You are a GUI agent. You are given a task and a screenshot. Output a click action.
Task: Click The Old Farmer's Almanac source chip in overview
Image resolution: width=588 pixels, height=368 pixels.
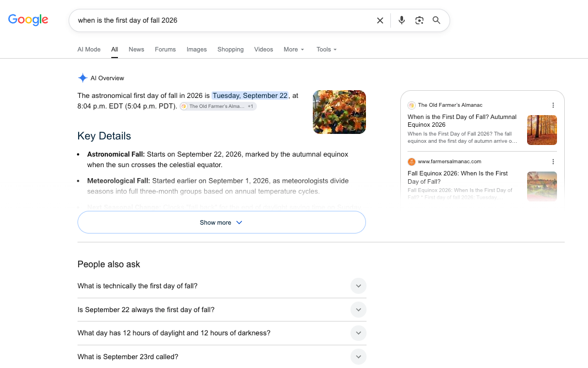pos(218,106)
